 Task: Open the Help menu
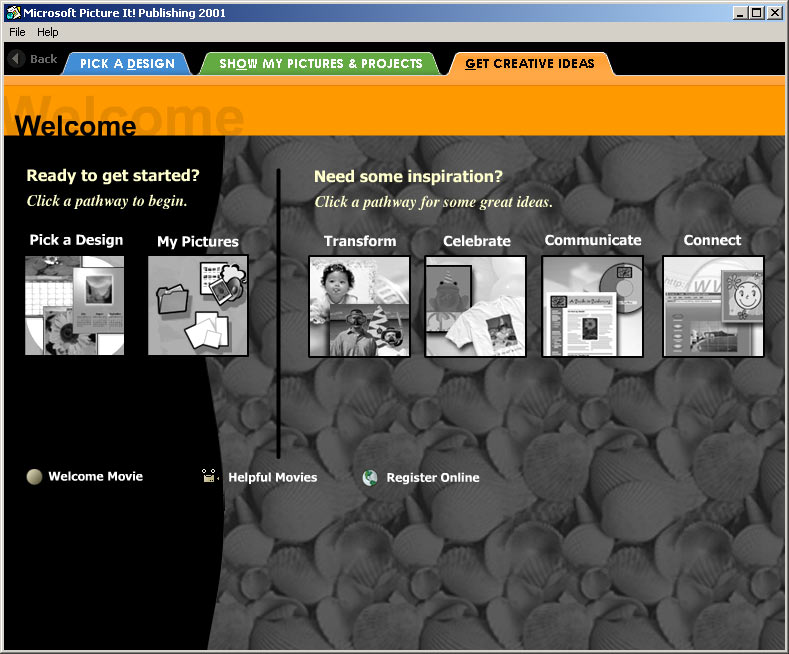[x=48, y=32]
